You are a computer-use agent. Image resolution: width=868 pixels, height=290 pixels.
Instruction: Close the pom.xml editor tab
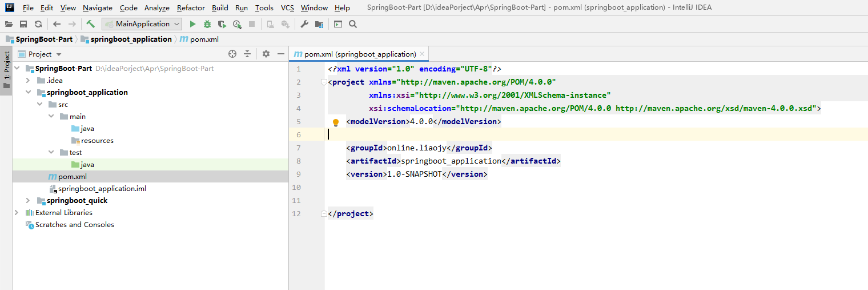click(422, 54)
